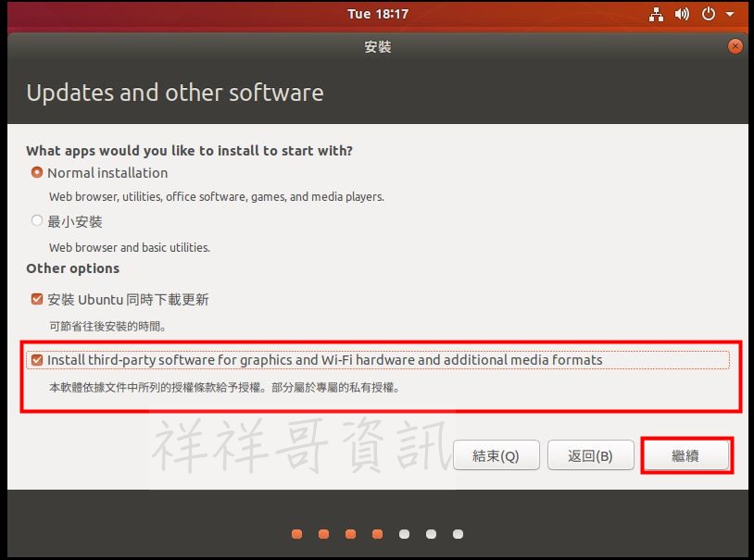Click the text 可節省往後安裝的時間。
Viewport: 754px width, 560px height.
(107, 327)
